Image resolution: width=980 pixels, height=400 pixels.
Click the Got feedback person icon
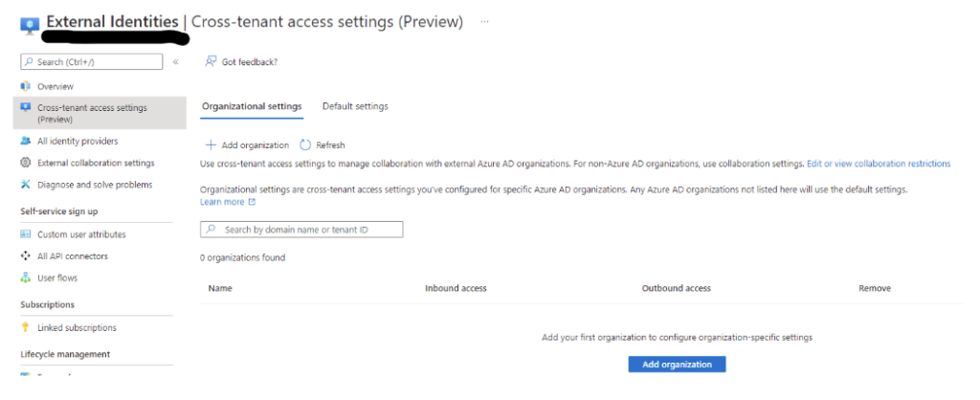tap(211, 62)
